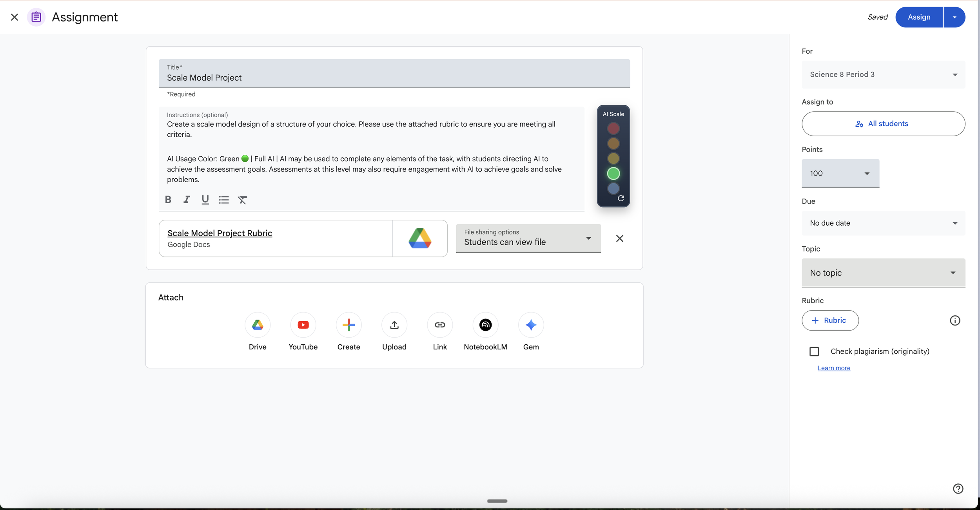Viewport: 980px width, 510px height.
Task: Click the Bold formatting icon
Action: pos(168,200)
